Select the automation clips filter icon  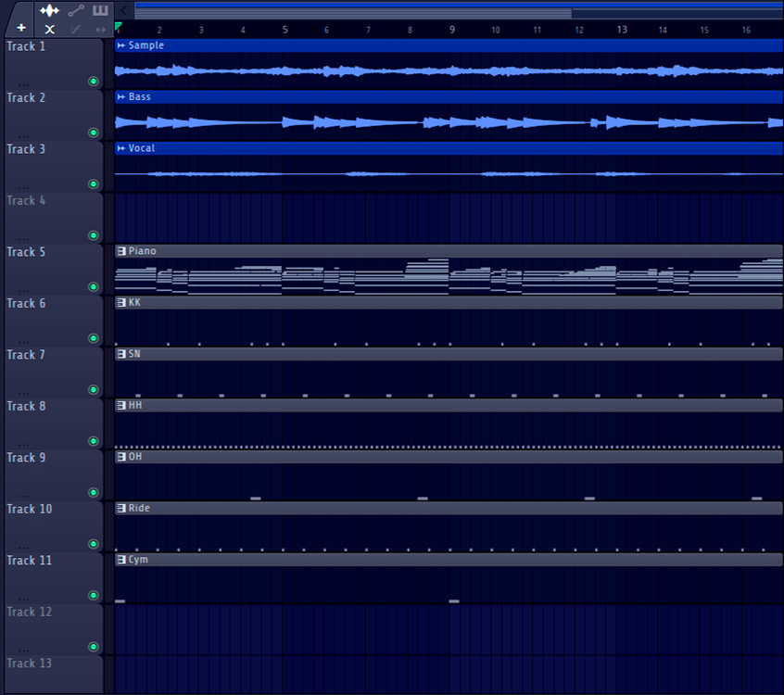pyautogui.click(x=76, y=10)
